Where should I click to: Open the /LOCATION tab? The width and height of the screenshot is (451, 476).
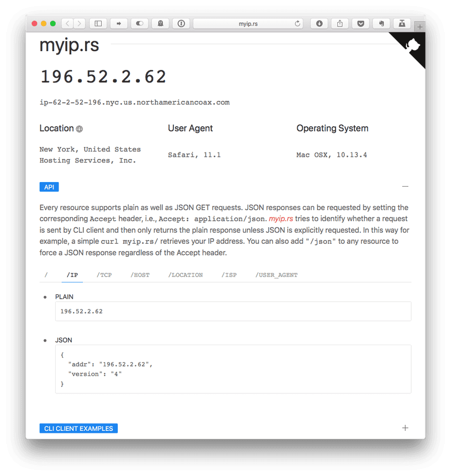[x=185, y=275]
